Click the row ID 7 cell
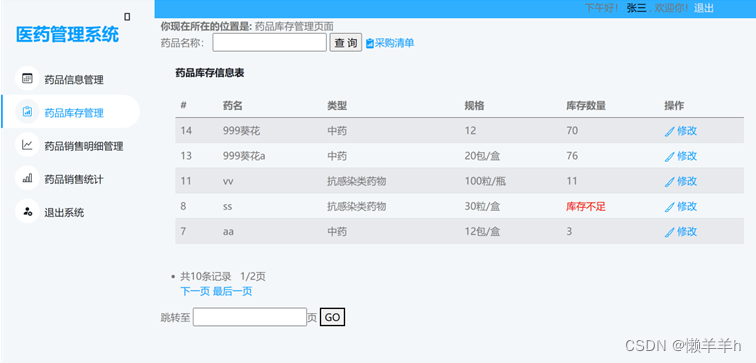Image resolution: width=756 pixels, height=363 pixels. 183,231
